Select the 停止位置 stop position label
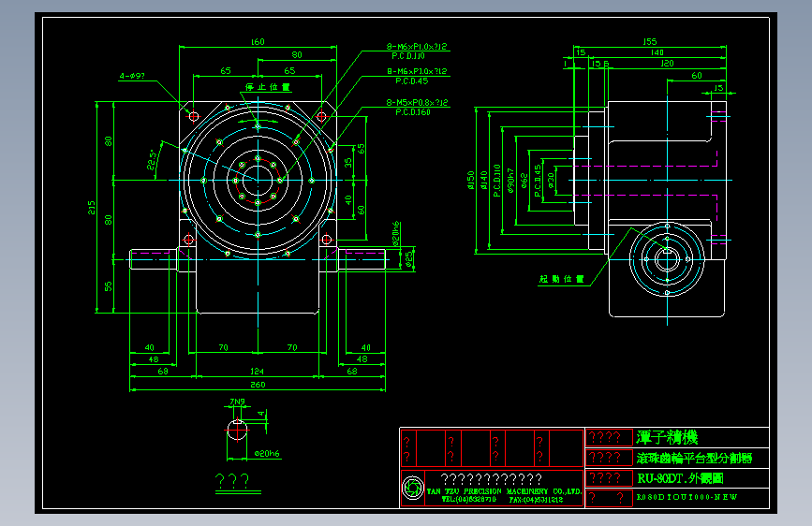Image resolution: width=812 pixels, height=526 pixels. [x=268, y=87]
